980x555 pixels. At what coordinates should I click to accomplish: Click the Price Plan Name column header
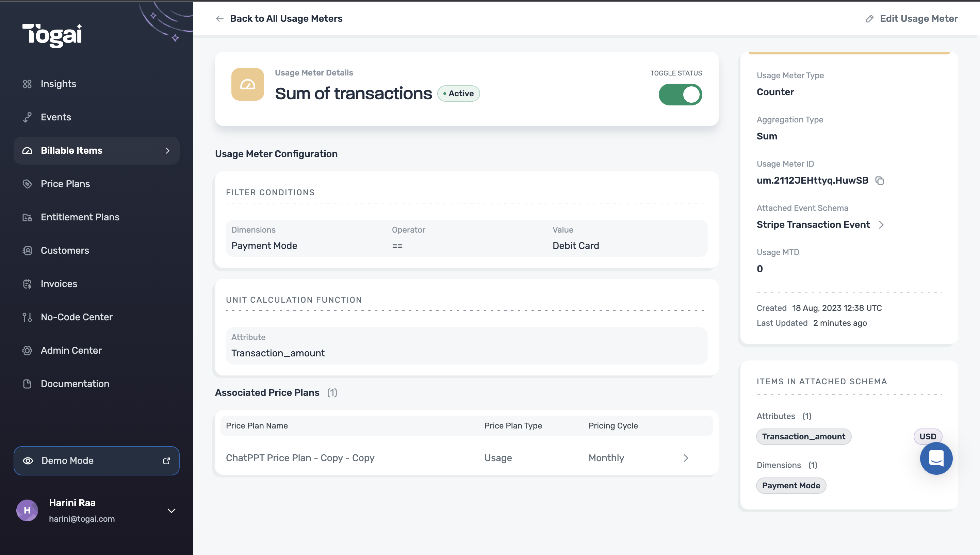(257, 426)
